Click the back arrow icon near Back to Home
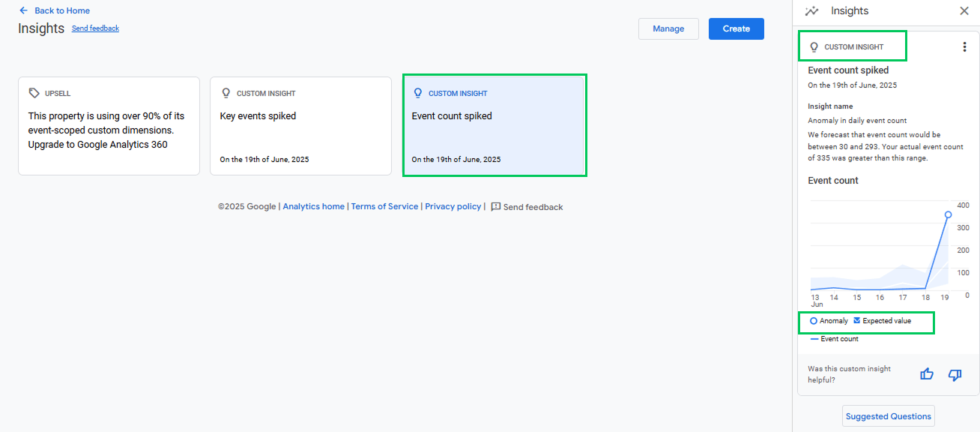The height and width of the screenshot is (432, 980). 23,10
